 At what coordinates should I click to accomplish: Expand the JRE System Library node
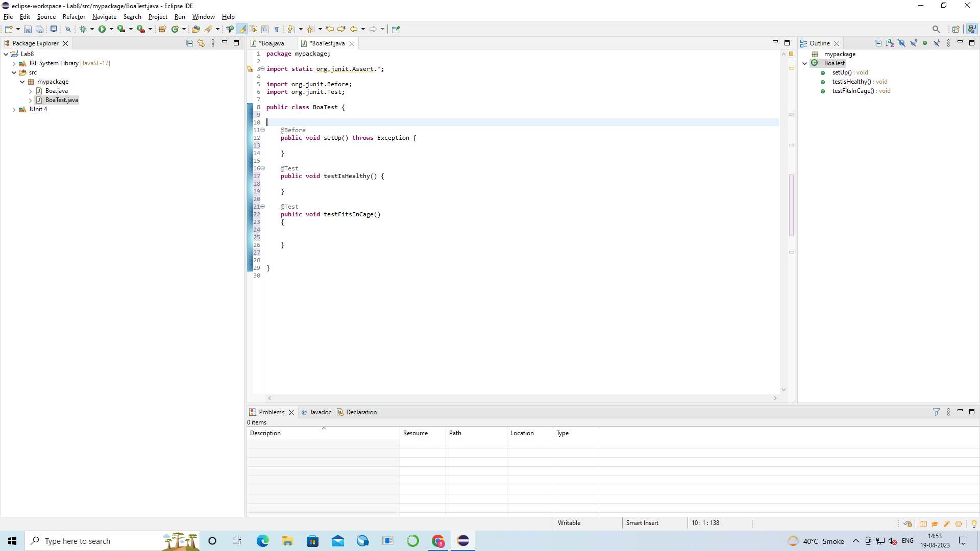click(x=14, y=64)
